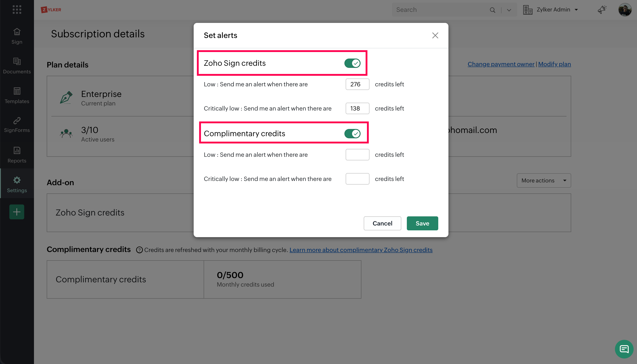This screenshot has width=637, height=364.
Task: Open announcements megaphone icon
Action: point(602,10)
